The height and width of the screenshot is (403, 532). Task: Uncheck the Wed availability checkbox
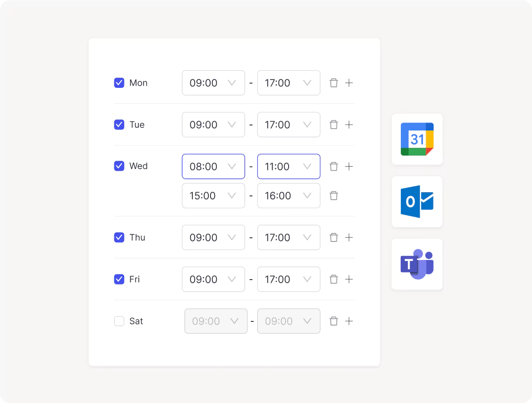point(119,166)
